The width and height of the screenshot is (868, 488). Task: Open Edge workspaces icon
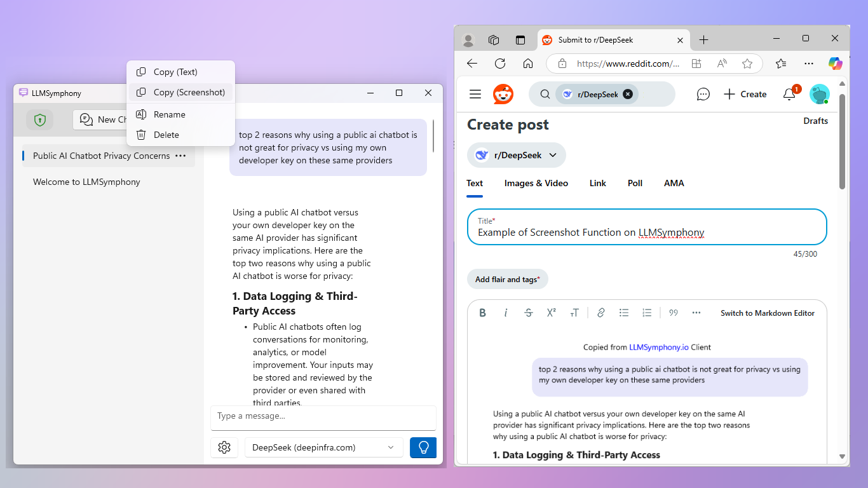(494, 40)
